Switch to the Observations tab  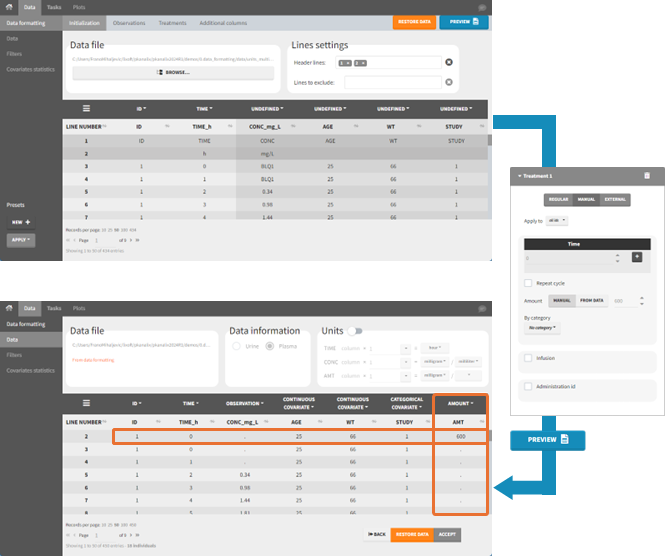coord(129,21)
